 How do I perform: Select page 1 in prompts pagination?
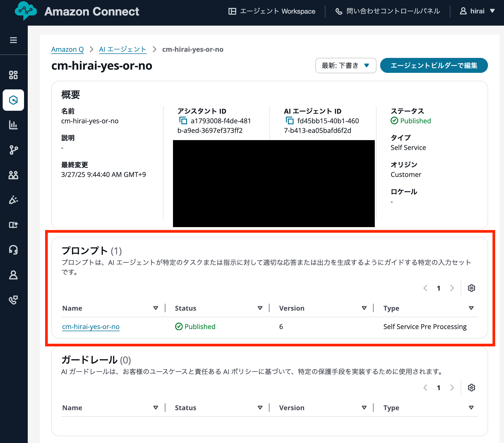[439, 288]
